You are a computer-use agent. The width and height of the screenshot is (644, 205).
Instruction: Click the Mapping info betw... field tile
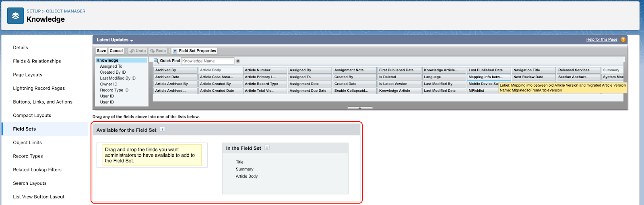click(x=489, y=77)
